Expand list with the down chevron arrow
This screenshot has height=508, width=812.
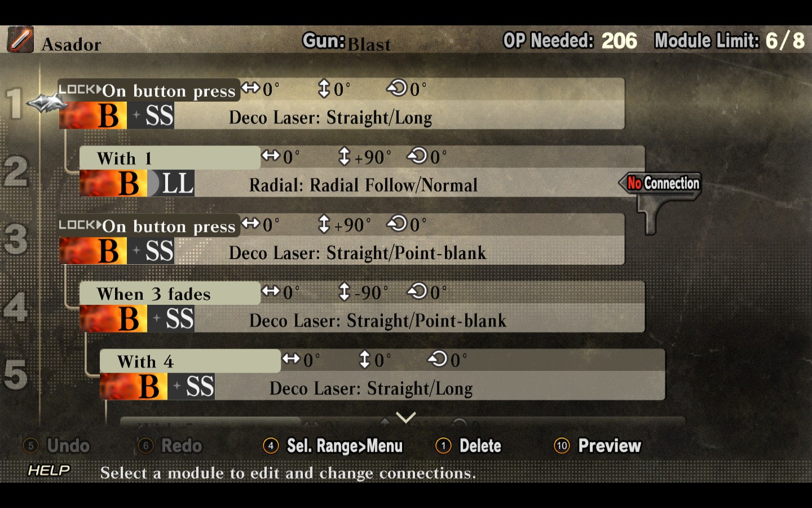tap(406, 417)
